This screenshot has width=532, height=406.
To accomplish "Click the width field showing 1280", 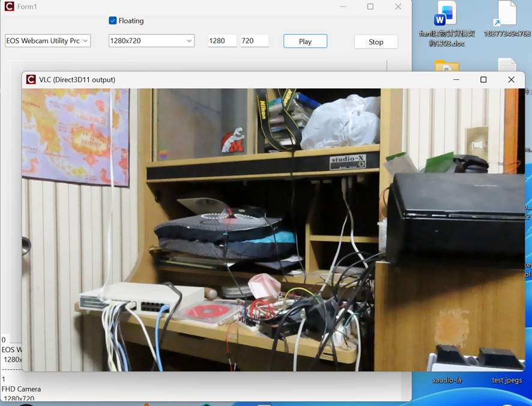I will [222, 41].
